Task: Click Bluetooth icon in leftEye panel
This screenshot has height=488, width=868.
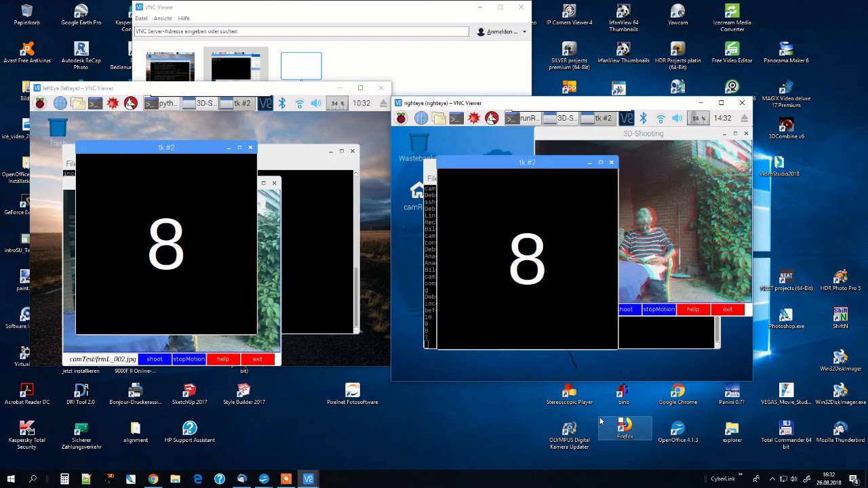Action: (x=282, y=103)
